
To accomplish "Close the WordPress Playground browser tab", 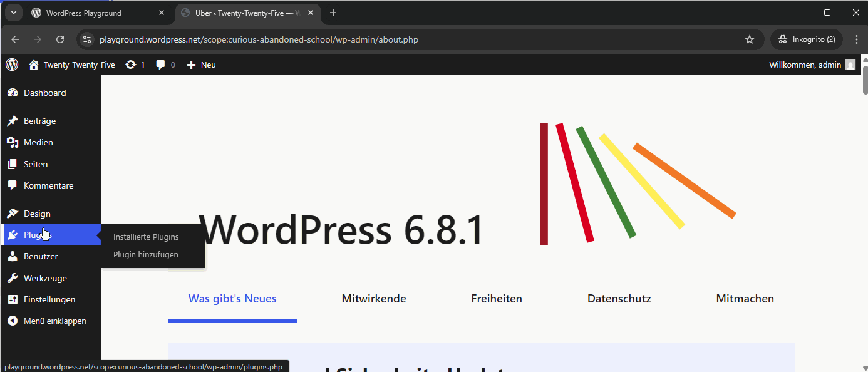I will click(162, 13).
